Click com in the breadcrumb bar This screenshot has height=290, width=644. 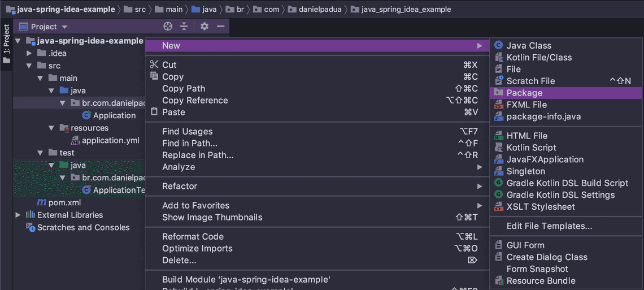(266, 10)
